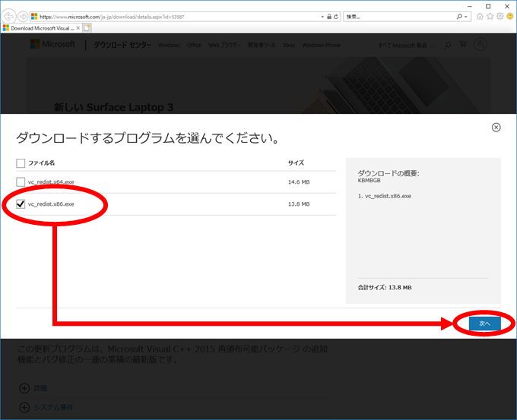Screen dimensions: 517x420
Task: Click the 次へ button
Action: click(485, 324)
